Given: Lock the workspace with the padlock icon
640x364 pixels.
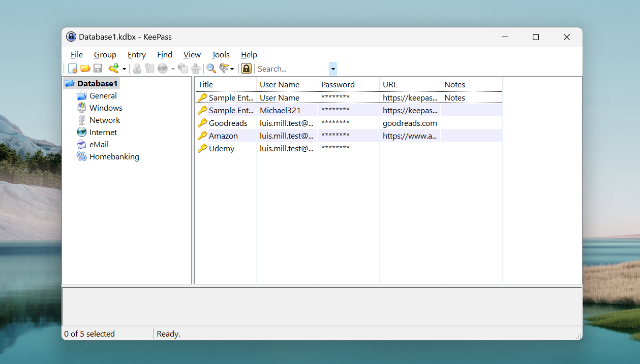Looking at the screenshot, I should click(246, 68).
